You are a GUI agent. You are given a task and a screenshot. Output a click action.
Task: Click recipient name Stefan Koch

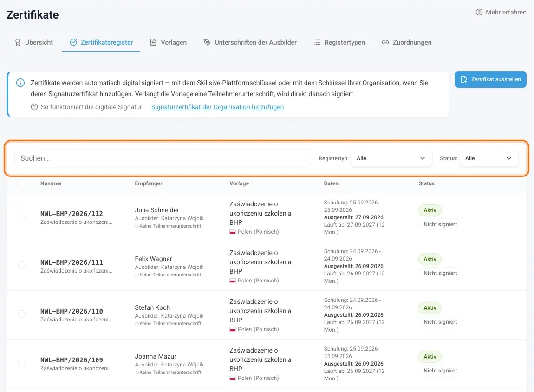point(152,307)
